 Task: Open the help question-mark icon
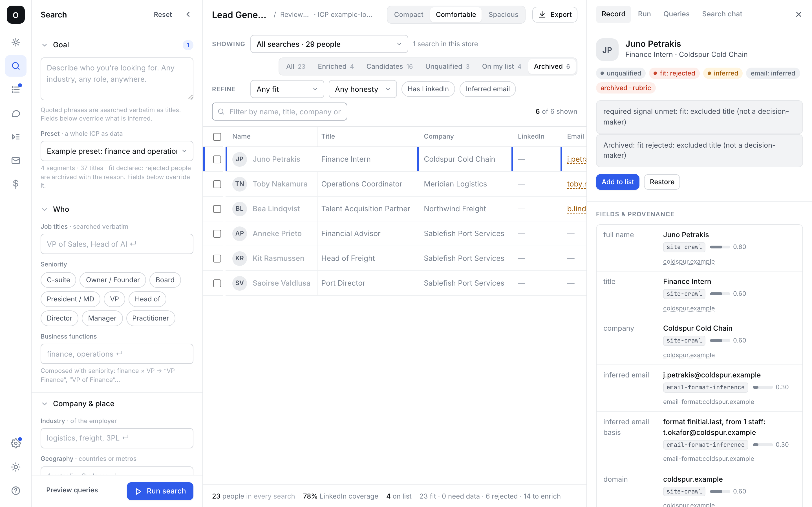(x=16, y=491)
